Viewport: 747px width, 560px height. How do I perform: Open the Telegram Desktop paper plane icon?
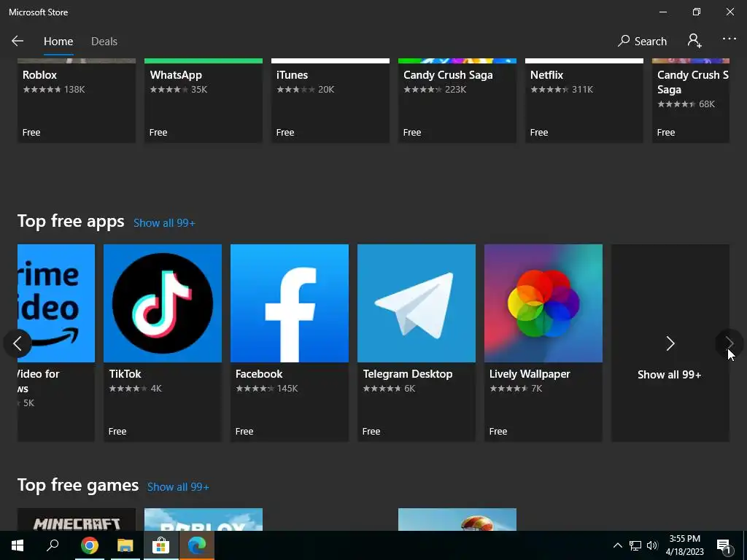point(417,303)
